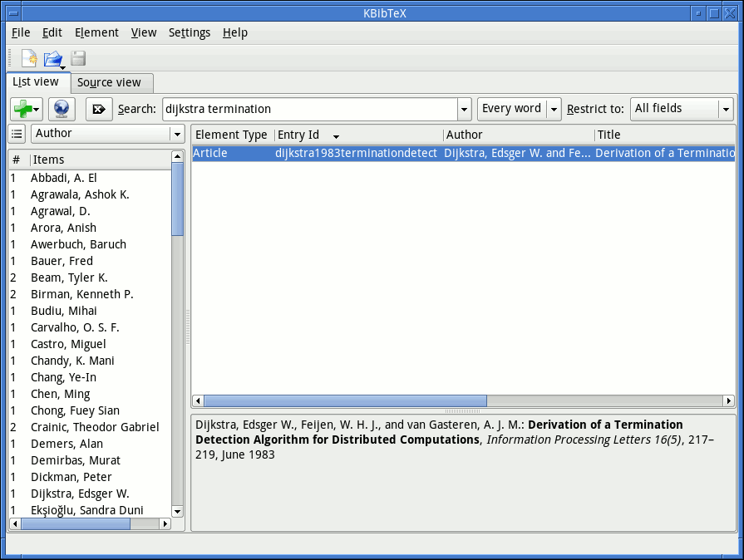744x560 pixels.
Task: Select author Chong, Fuey Sian
Action: [x=90, y=410]
